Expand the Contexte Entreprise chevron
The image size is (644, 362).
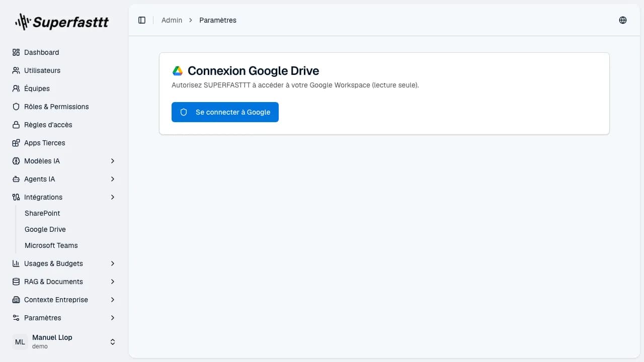[113, 300]
